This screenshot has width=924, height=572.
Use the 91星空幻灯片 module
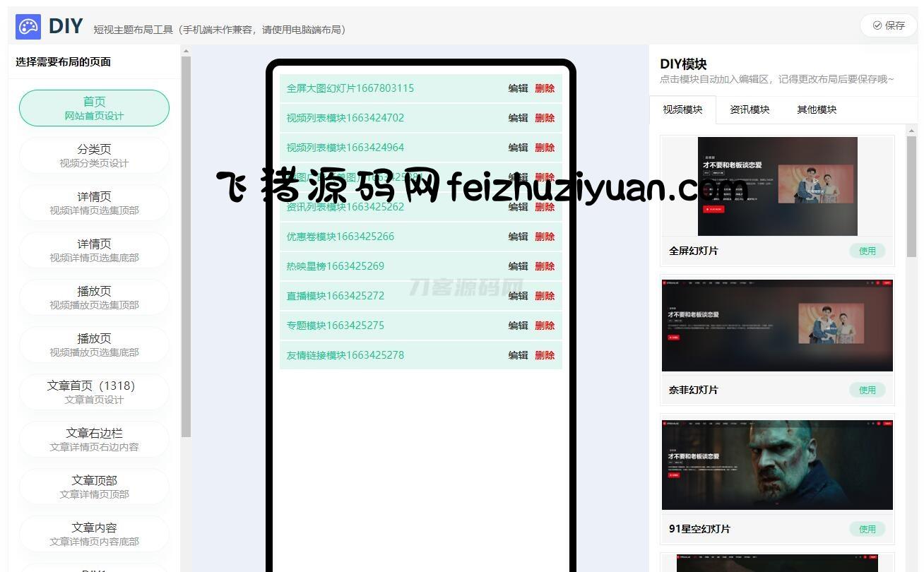pos(867,529)
